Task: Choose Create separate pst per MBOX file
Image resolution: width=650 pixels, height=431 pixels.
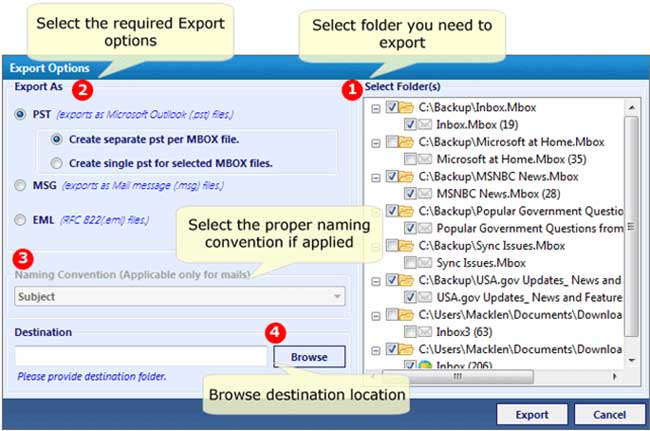Action: tap(56, 139)
